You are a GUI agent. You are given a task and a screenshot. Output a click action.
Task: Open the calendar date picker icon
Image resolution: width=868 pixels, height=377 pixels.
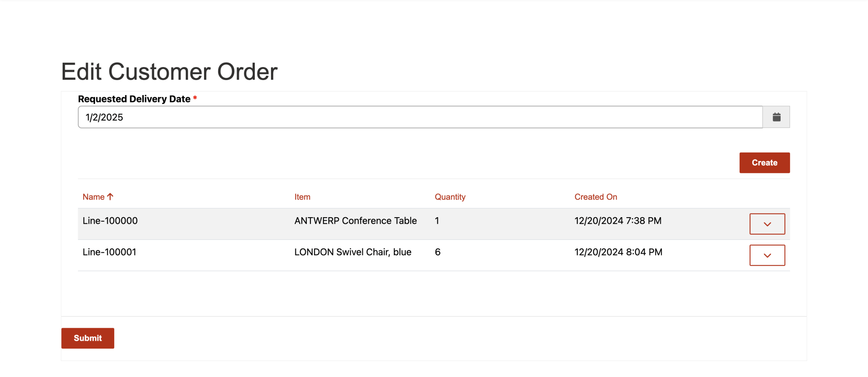776,117
